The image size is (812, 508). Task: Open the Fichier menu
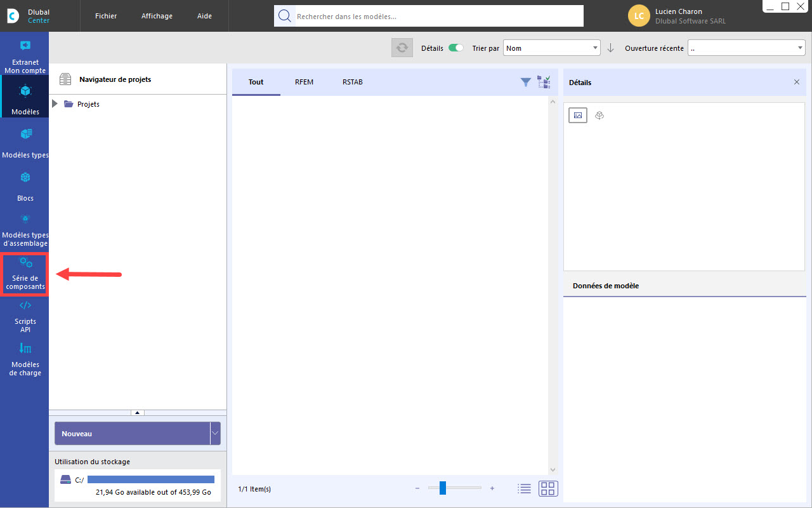click(x=106, y=16)
